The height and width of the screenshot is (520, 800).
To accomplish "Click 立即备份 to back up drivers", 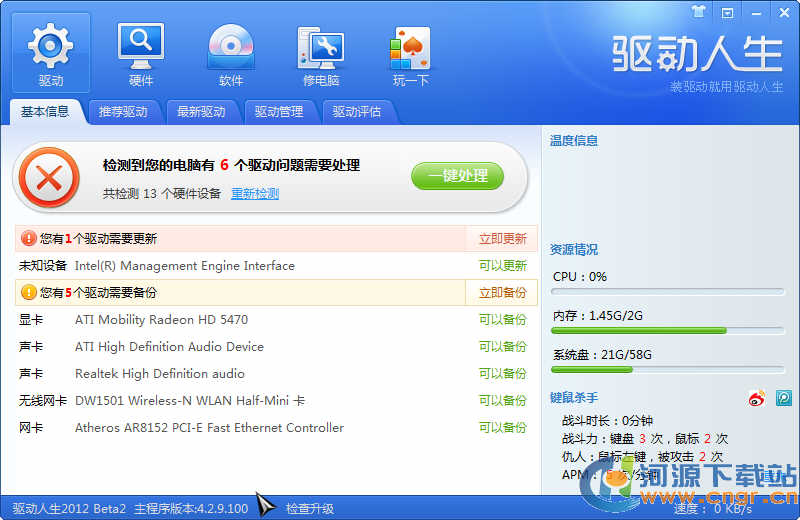I will [502, 293].
